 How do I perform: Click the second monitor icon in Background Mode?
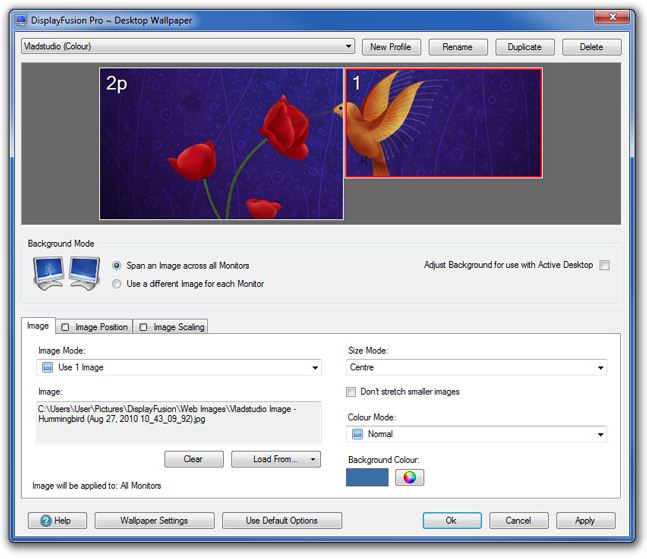click(x=85, y=273)
